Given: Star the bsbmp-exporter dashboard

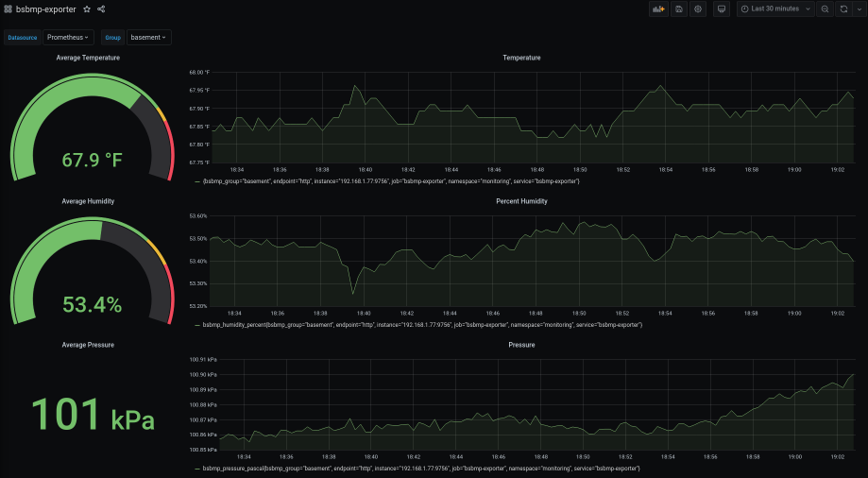Looking at the screenshot, I should (87, 9).
